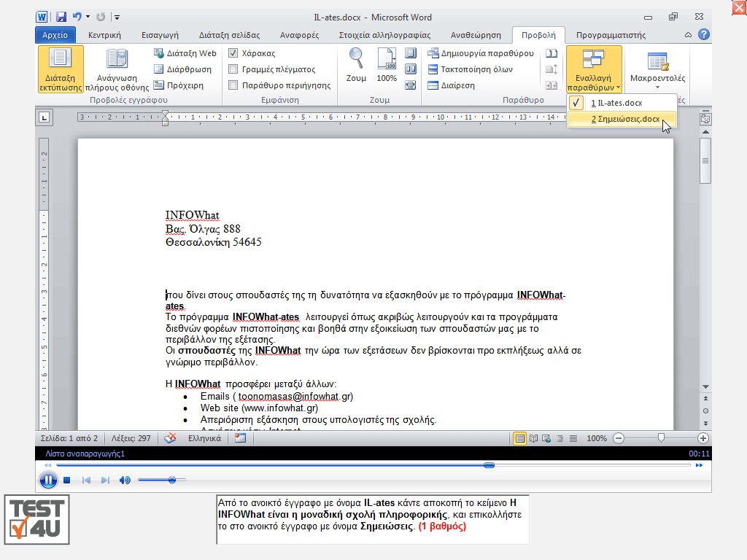Click View Side by Side icon
Image resolution: width=747 pixels, height=560 pixels.
tap(551, 52)
